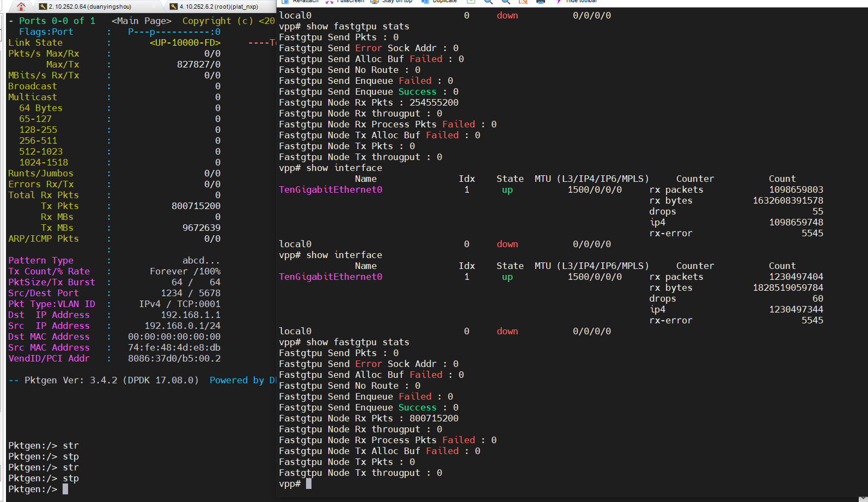Click the Fullscreen toolbar button

(x=345, y=2)
